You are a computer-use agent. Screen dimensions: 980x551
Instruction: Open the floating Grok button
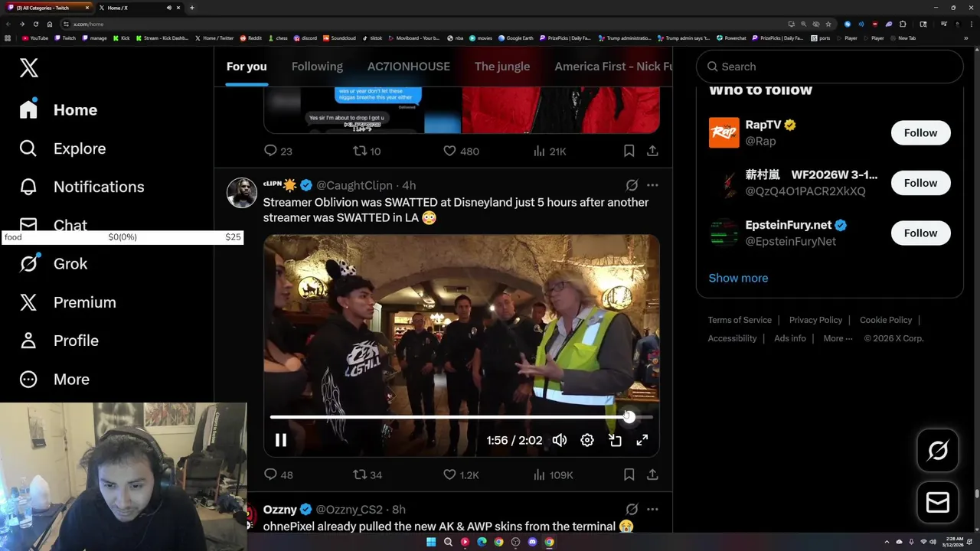tap(938, 450)
